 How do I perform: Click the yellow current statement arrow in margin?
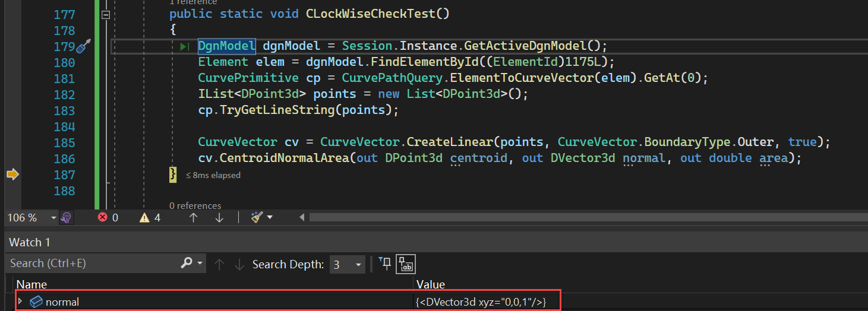(x=12, y=174)
